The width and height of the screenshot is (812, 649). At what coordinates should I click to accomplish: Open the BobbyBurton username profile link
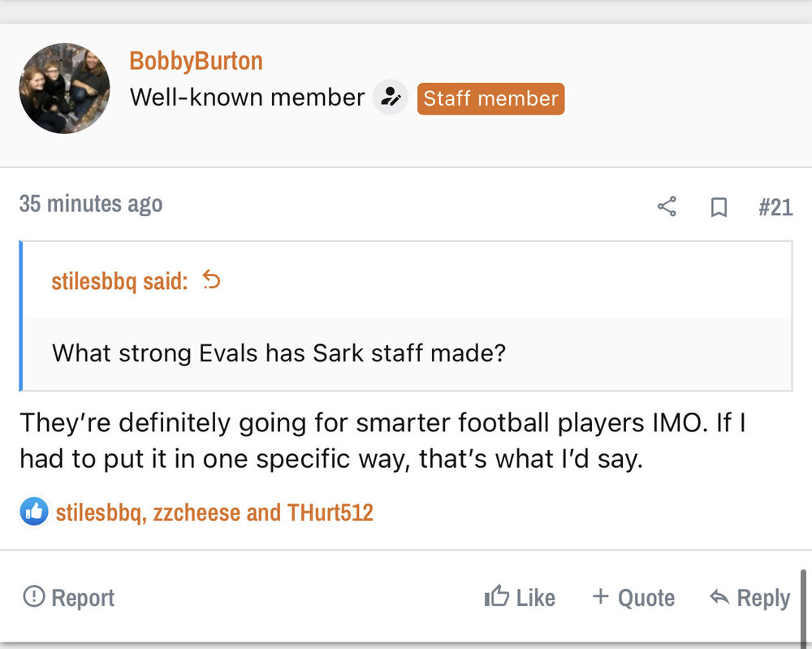[x=196, y=61]
